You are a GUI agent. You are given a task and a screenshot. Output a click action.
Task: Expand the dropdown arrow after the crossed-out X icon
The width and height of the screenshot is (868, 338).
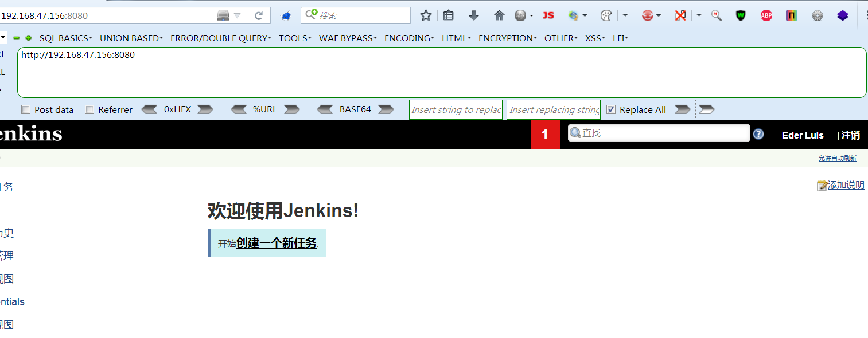click(x=699, y=15)
